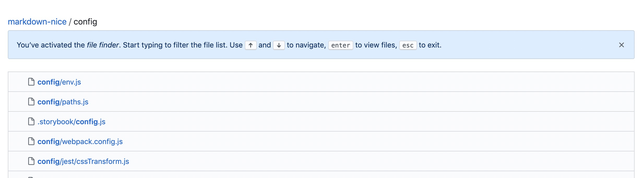Click the italic 'file finder' text
Image resolution: width=644 pixels, height=178 pixels.
coord(103,45)
